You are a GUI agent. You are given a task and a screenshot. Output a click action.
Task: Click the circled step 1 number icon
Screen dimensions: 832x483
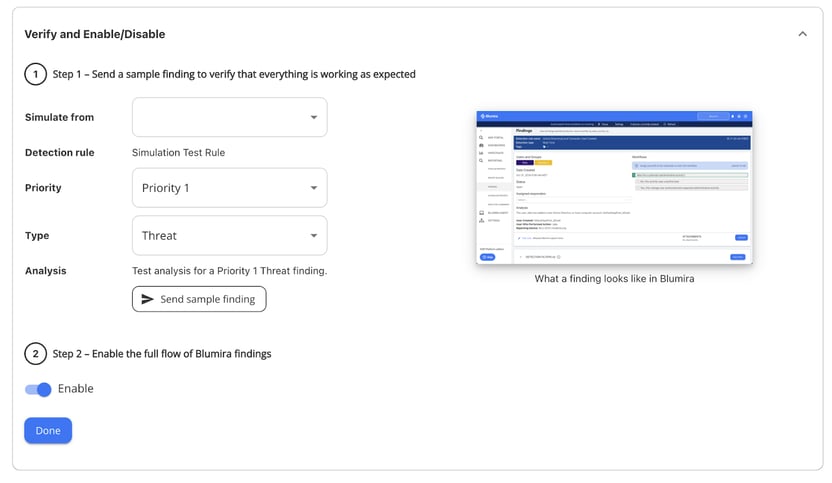pyautogui.click(x=35, y=74)
